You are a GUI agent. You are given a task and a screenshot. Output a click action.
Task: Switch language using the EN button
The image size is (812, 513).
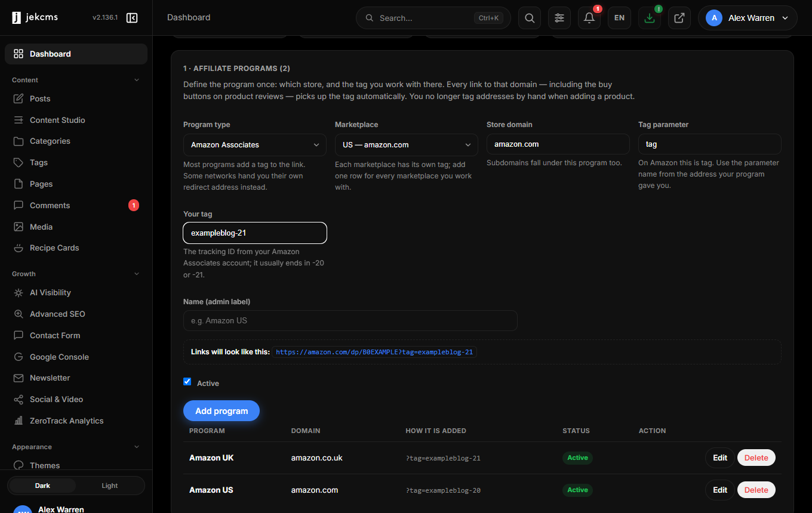[619, 18]
